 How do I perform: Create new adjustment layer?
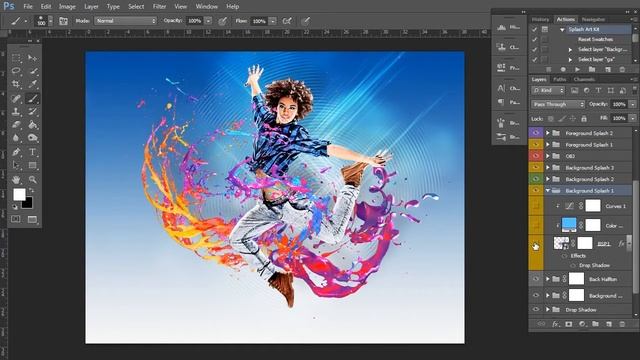(582, 324)
